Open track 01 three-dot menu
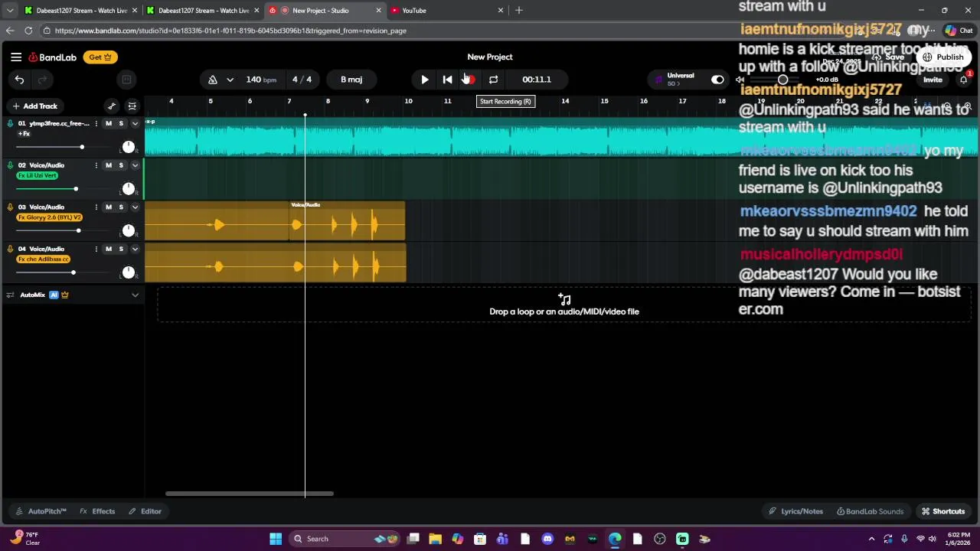980x551 pixels. pos(96,123)
